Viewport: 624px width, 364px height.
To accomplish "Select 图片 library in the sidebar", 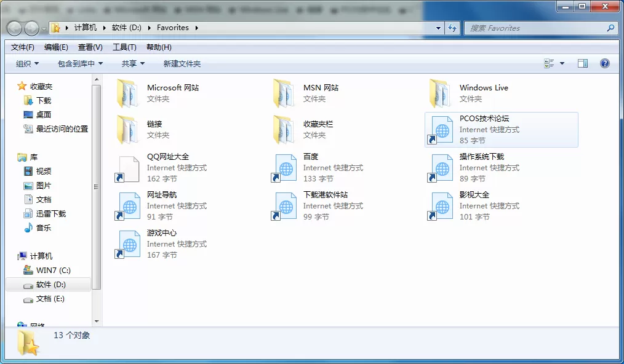I will coord(43,185).
